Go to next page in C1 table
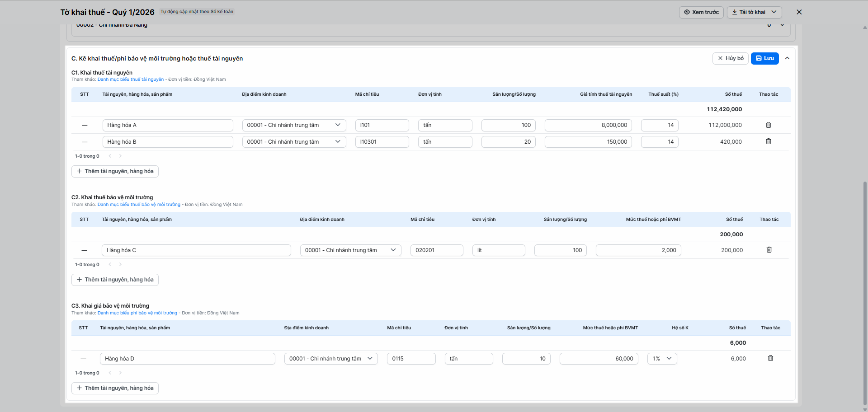This screenshot has width=868, height=412. (120, 156)
